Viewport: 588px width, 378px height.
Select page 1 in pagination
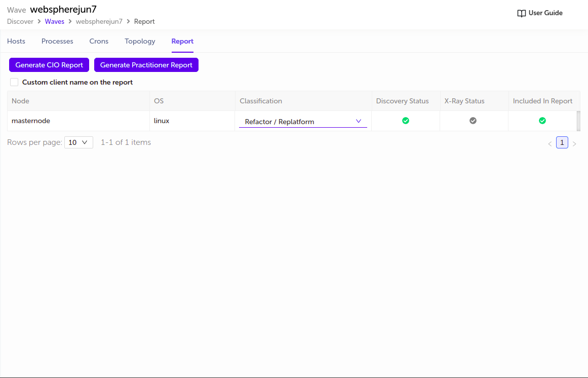(562, 142)
